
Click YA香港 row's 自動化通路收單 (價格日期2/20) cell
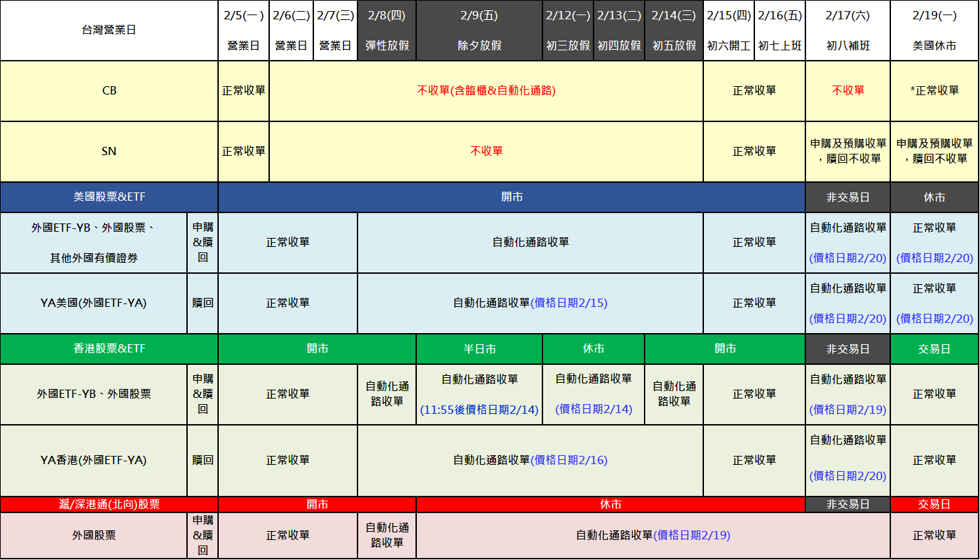(x=848, y=461)
